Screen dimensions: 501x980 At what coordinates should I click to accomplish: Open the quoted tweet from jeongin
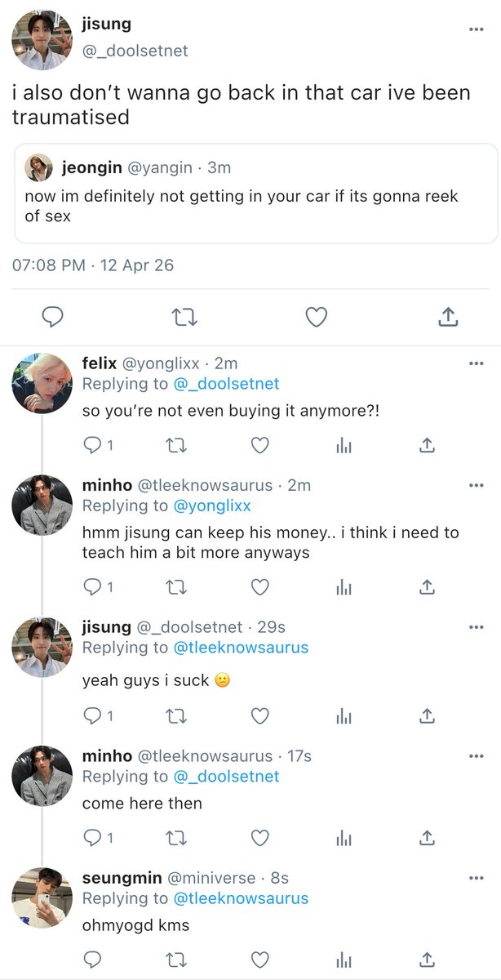256,193
